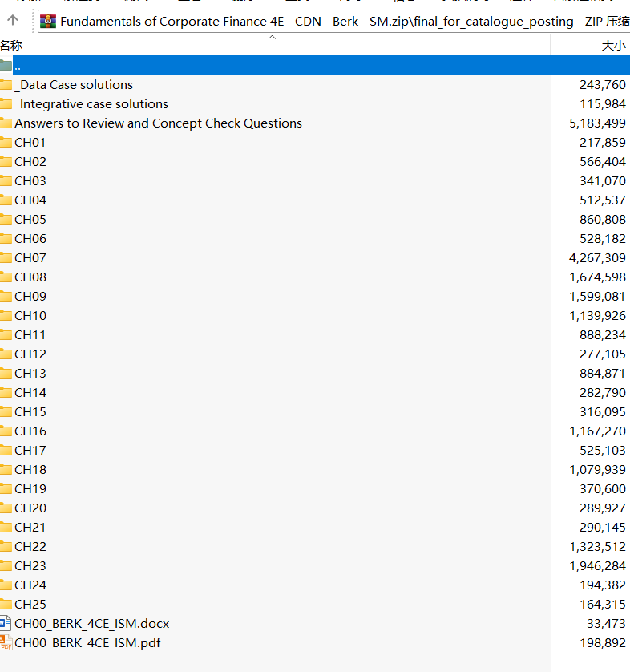This screenshot has width=630, height=672.
Task: Click size value 5,183,499
Action: pyautogui.click(x=597, y=123)
